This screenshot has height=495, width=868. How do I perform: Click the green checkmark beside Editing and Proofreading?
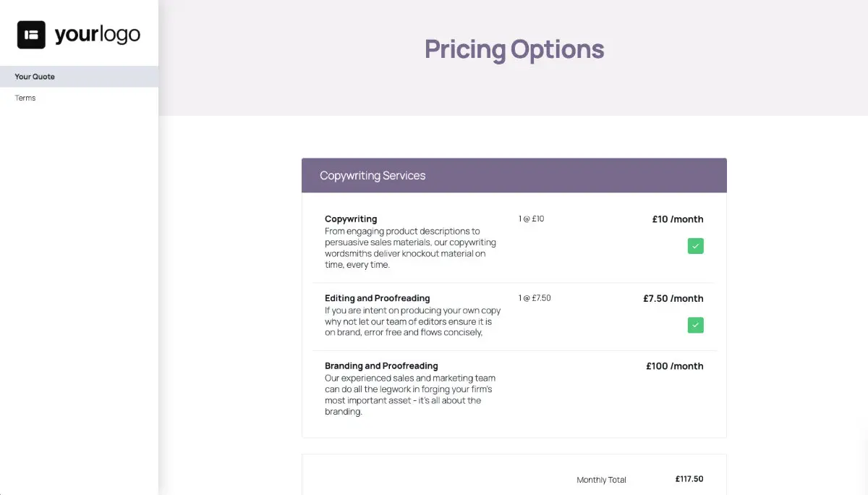695,325
